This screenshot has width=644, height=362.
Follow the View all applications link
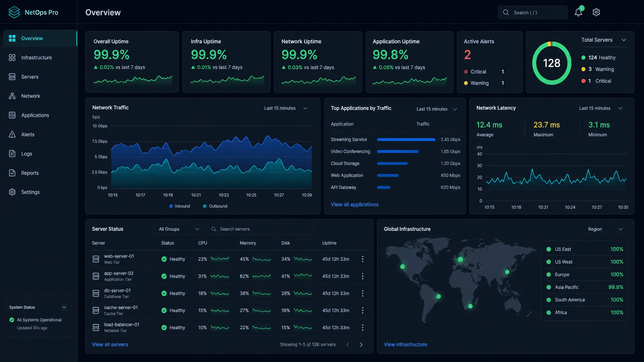coord(355,204)
